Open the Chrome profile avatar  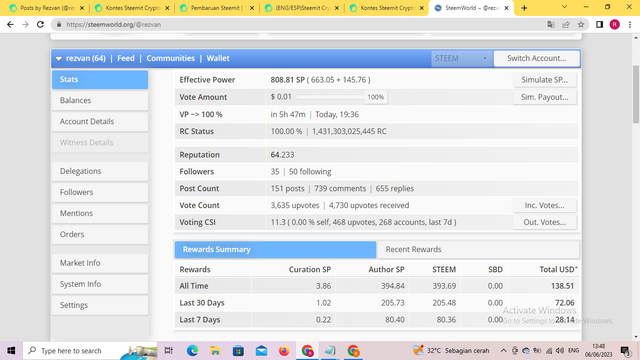click(x=614, y=24)
